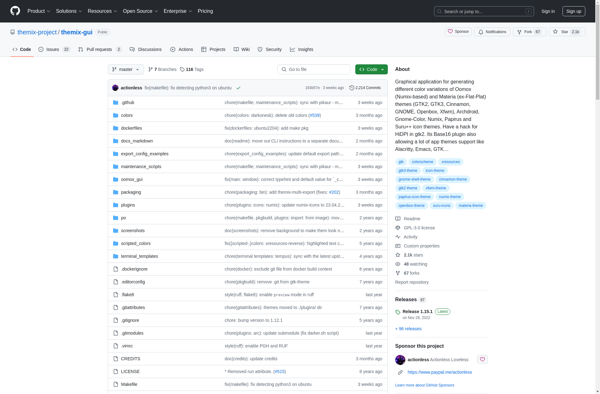
Task: Focus the Search or jump to field
Action: coord(484,11)
